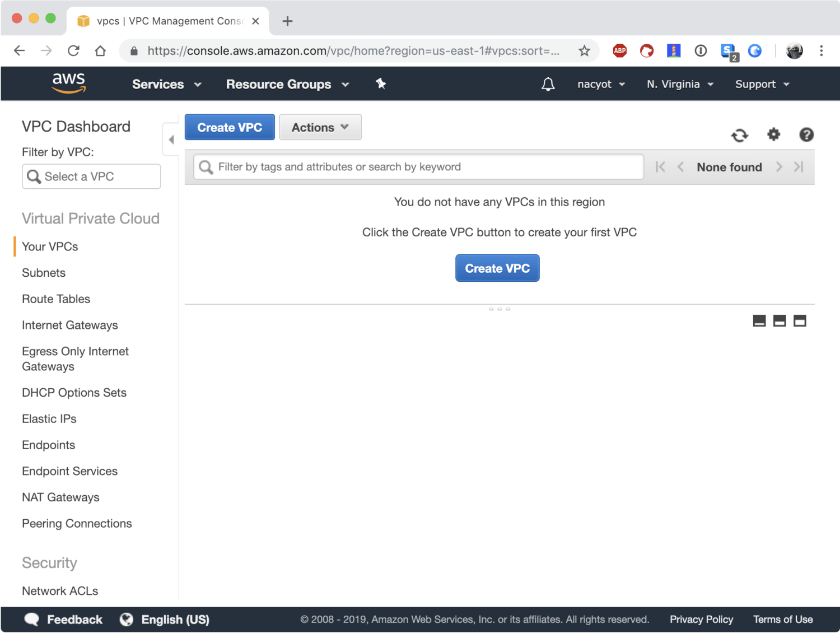Click the Security section heading
The height and width of the screenshot is (633, 840).
pos(49,563)
